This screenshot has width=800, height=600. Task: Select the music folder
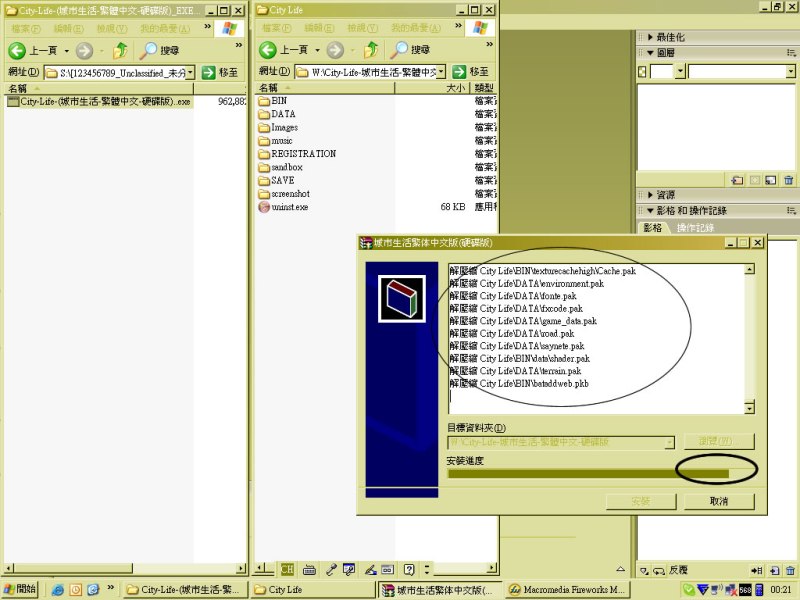[x=275, y=141]
